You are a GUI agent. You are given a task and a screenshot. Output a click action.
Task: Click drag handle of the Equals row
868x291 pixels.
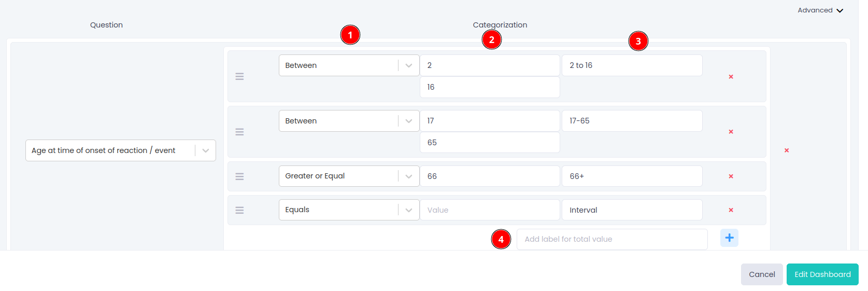pos(239,210)
